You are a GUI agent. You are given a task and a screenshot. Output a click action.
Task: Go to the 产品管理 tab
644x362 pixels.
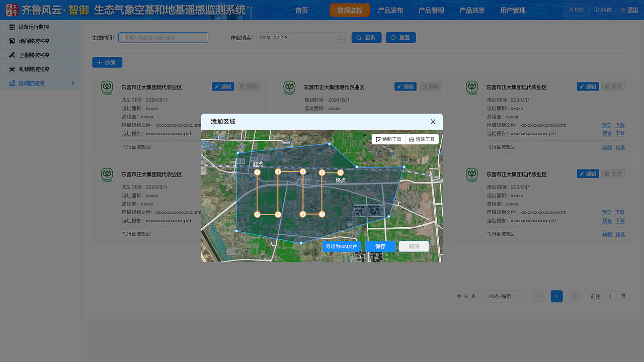coord(431,10)
